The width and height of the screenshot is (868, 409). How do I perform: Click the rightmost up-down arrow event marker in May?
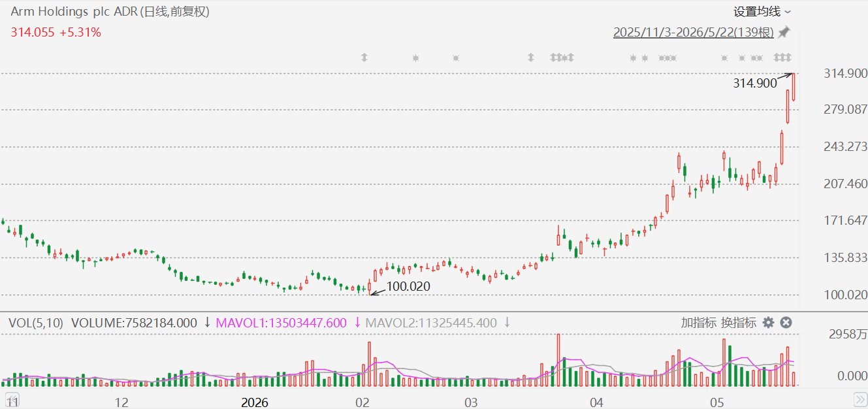[789, 57]
